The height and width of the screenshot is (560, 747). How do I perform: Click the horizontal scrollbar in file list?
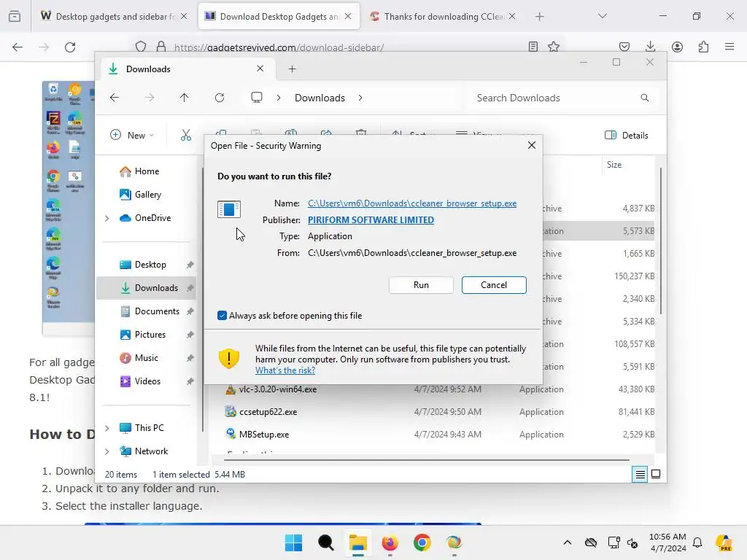click(426, 460)
